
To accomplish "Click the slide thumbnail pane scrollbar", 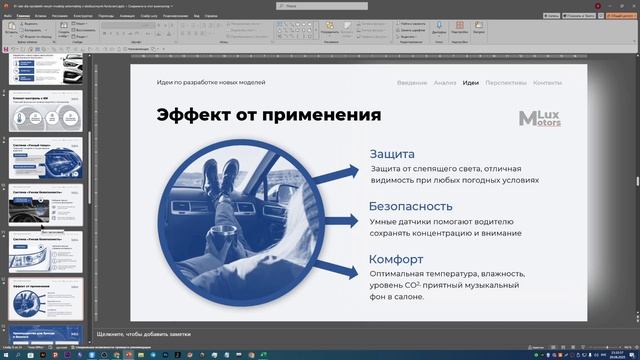I will pos(89,168).
